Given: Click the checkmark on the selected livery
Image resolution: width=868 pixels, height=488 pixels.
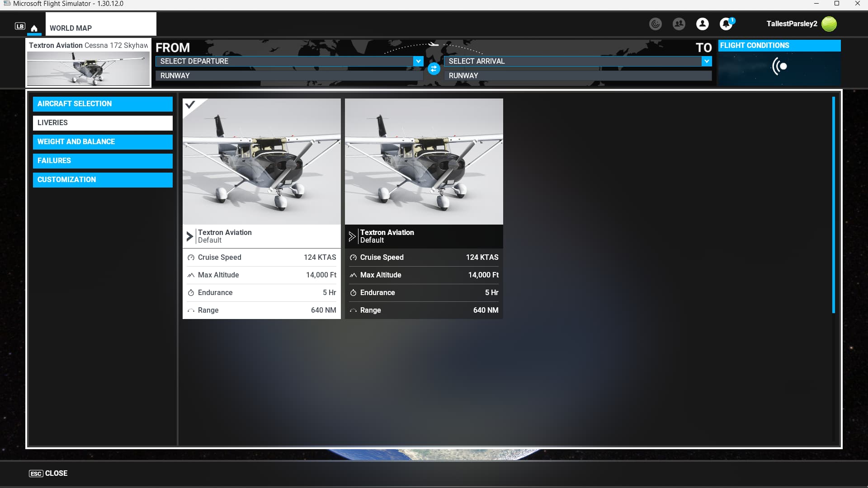Looking at the screenshot, I should pyautogui.click(x=190, y=105).
